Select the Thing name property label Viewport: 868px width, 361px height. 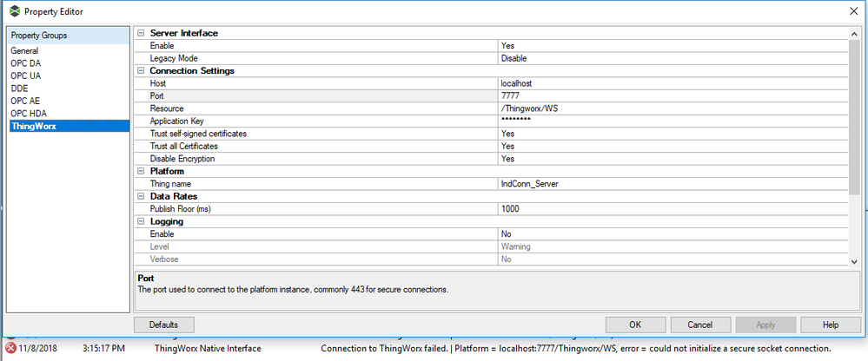point(170,184)
